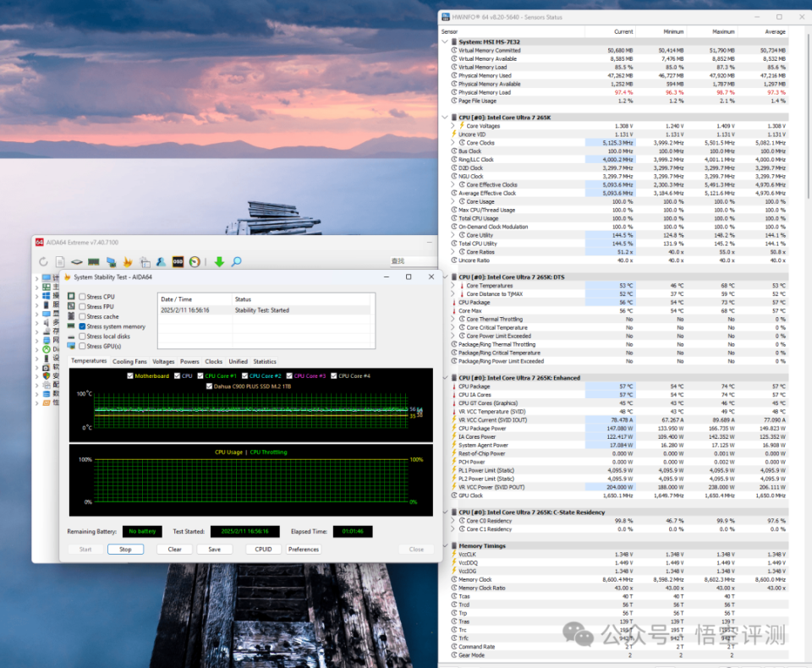This screenshot has width=812, height=668.
Task: Click the Clear button
Action: tap(174, 550)
